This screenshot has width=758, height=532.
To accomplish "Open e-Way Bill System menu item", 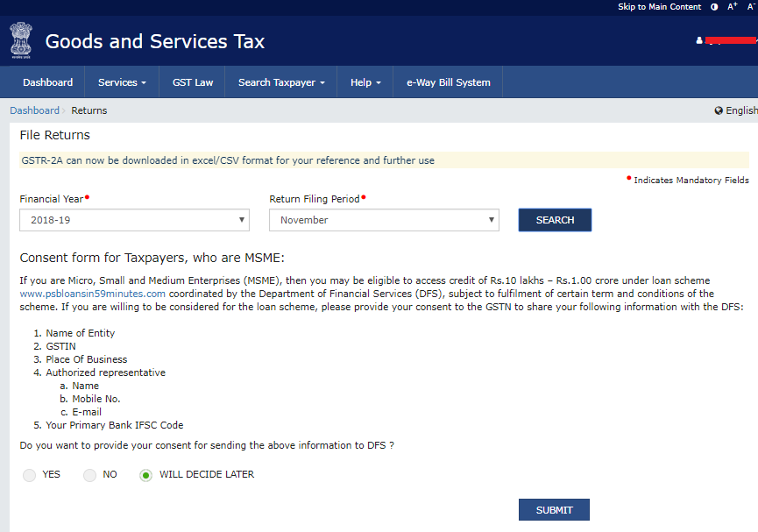I will [x=448, y=82].
